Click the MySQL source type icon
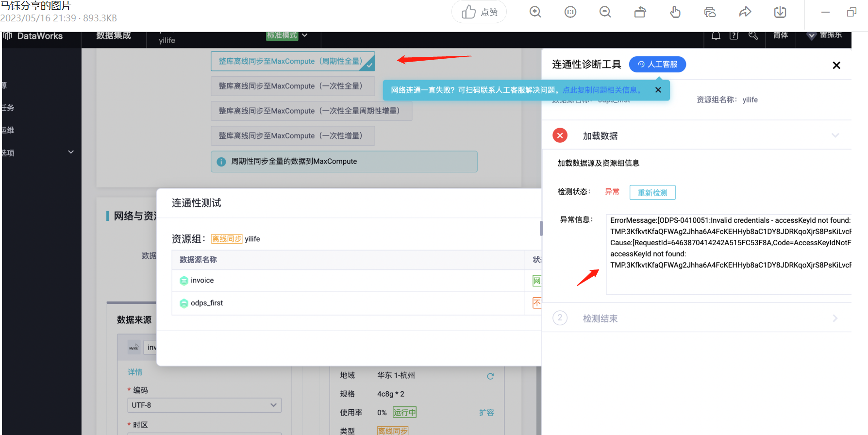The image size is (868, 435). tap(134, 348)
